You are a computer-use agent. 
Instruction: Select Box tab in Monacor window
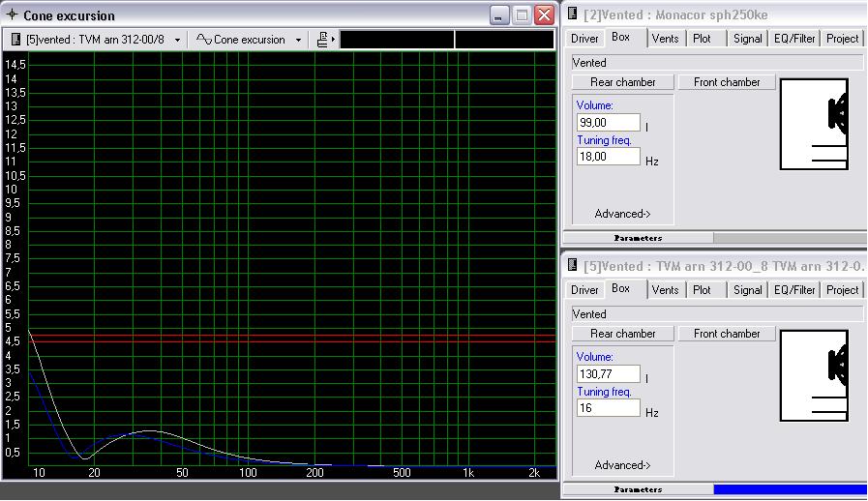(620, 37)
